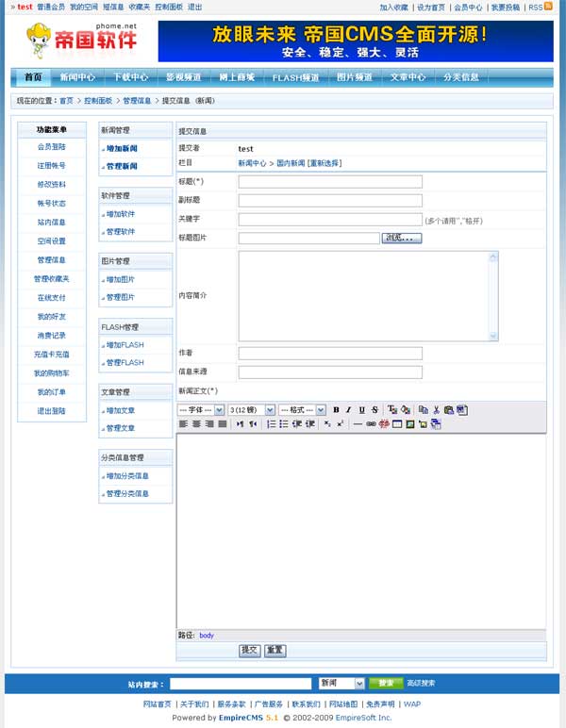Screen dimensions: 566x728
Task: Click the subscript icon
Action: point(326,424)
